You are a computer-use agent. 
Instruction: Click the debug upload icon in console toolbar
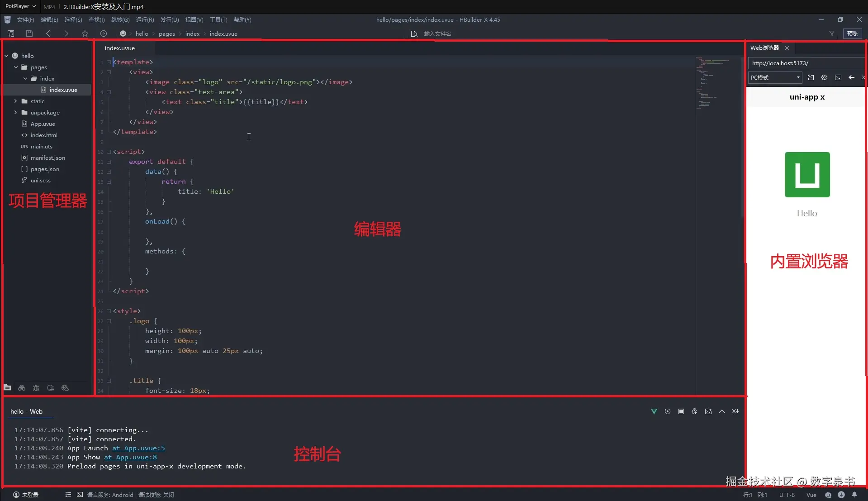point(695,411)
